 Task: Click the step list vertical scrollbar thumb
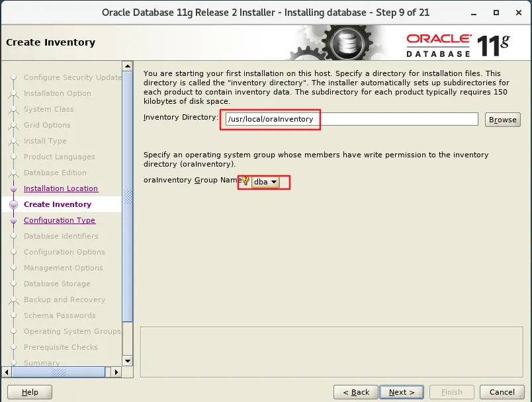click(x=128, y=196)
